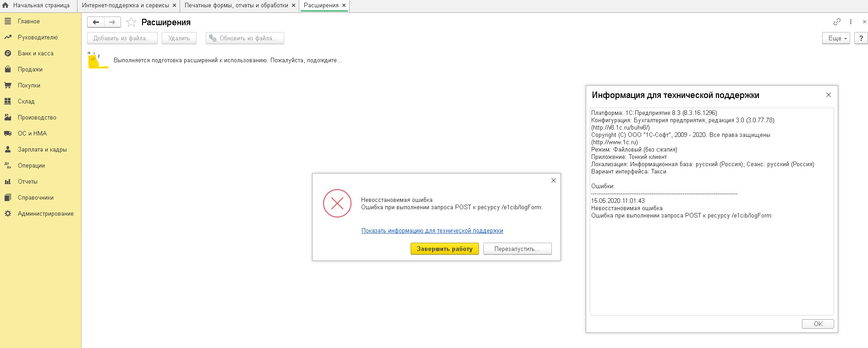This screenshot has height=348, width=868.
Task: Copy the page link using the chain icon
Action: click(x=837, y=22)
